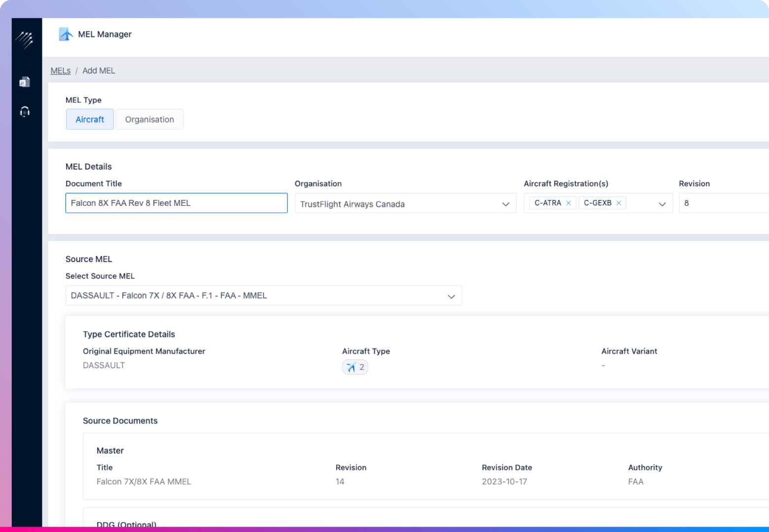Click the Document Title input field
The image size is (769, 532).
point(176,203)
